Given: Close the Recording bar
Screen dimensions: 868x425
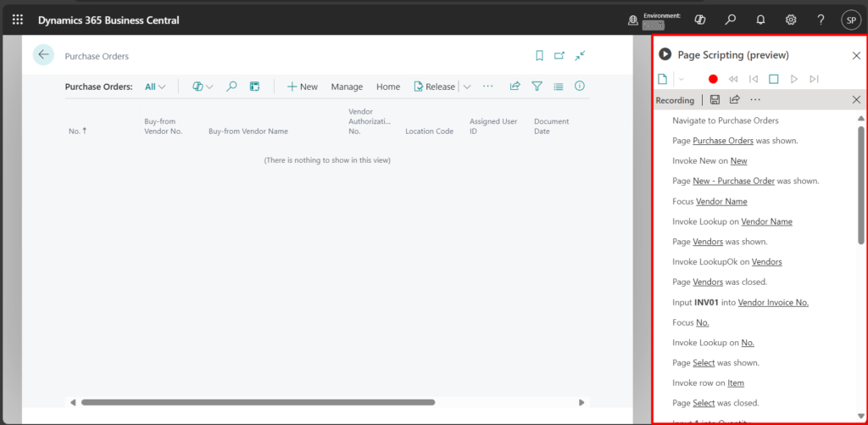Looking at the screenshot, I should [x=856, y=100].
